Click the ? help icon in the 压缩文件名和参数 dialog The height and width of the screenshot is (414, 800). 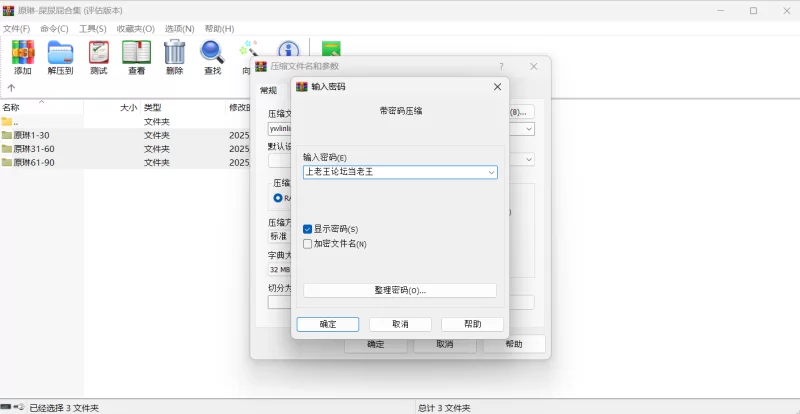pos(502,66)
